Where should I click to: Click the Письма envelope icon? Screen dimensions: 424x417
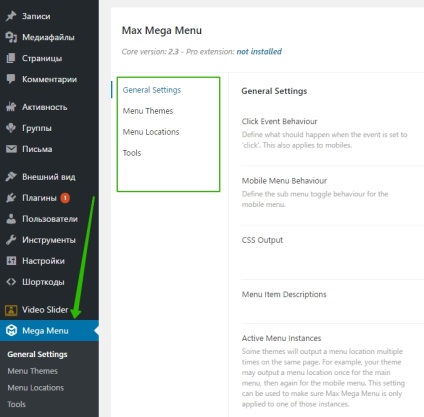(x=11, y=149)
